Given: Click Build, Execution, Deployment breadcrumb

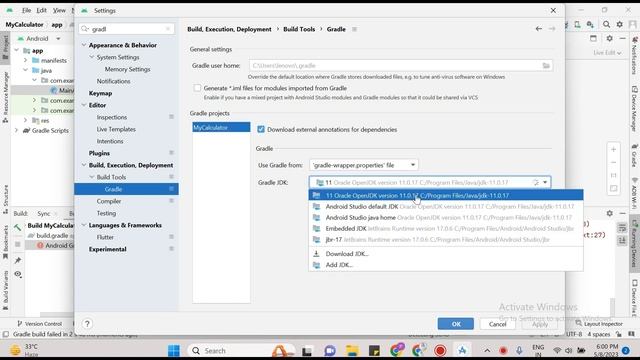Looking at the screenshot, I should [229, 29].
